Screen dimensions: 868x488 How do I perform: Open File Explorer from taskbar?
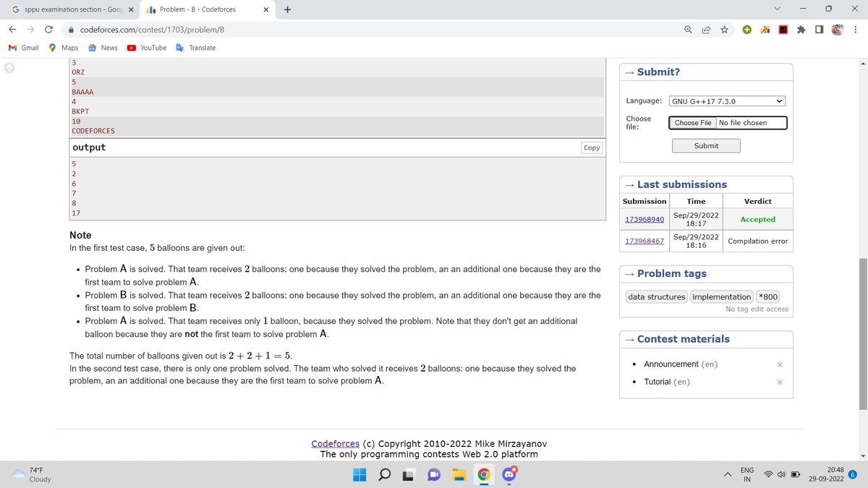click(x=459, y=474)
